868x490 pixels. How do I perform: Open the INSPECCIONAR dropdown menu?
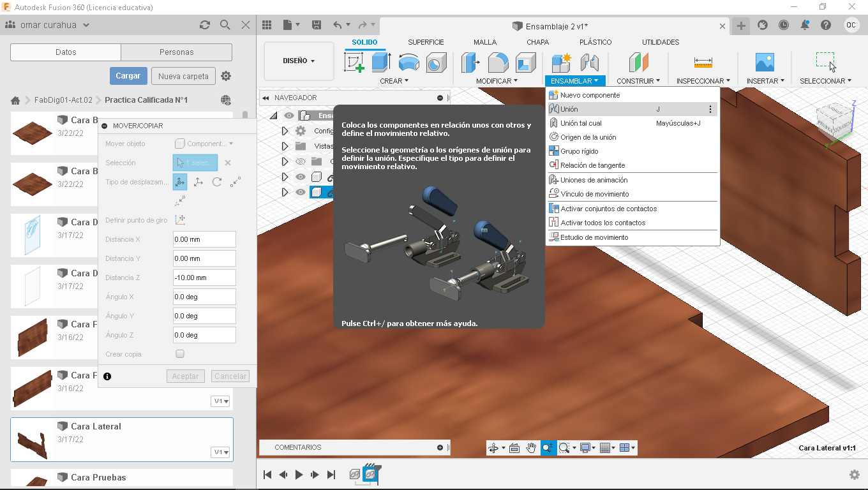tap(703, 81)
